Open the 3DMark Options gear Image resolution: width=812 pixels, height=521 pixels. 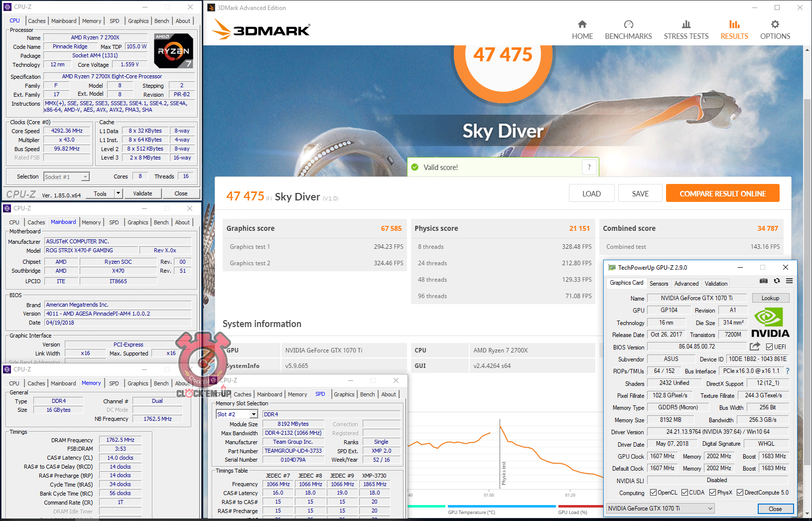click(775, 24)
